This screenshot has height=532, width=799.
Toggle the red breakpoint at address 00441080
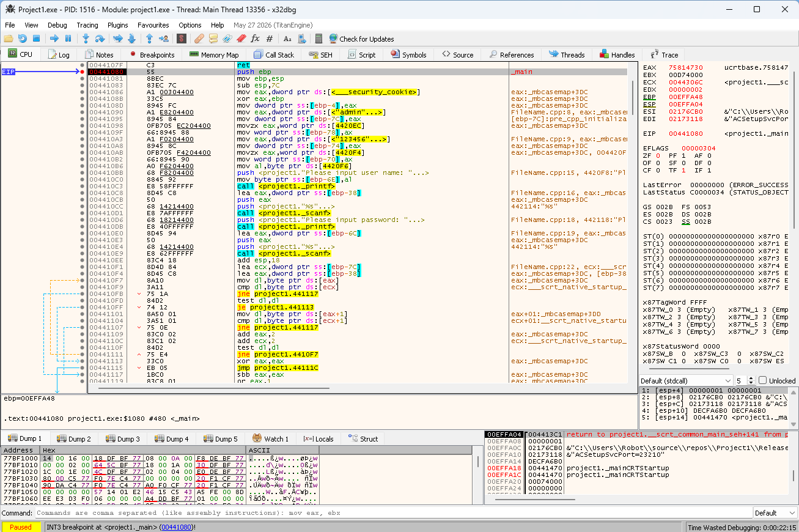tap(83, 72)
